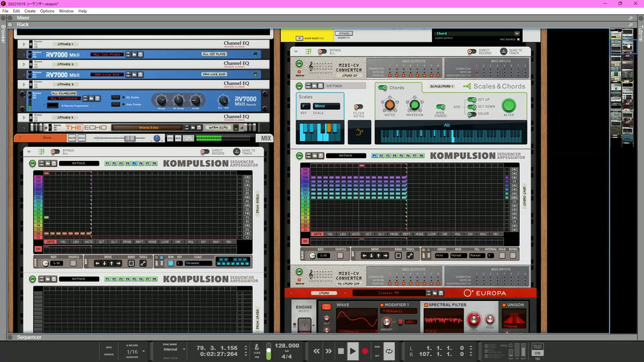Toggle the Oct Down switch
644x362 pixels.
pyautogui.click(x=472, y=107)
